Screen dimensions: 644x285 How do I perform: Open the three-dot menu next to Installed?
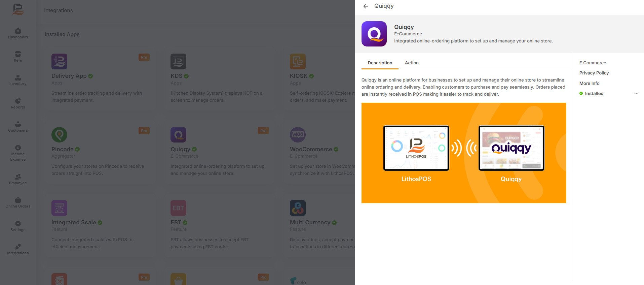tap(636, 93)
